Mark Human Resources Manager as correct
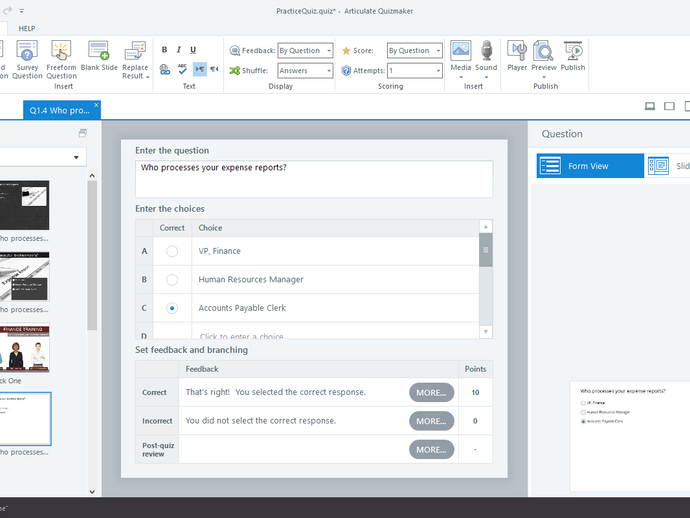 (x=172, y=279)
